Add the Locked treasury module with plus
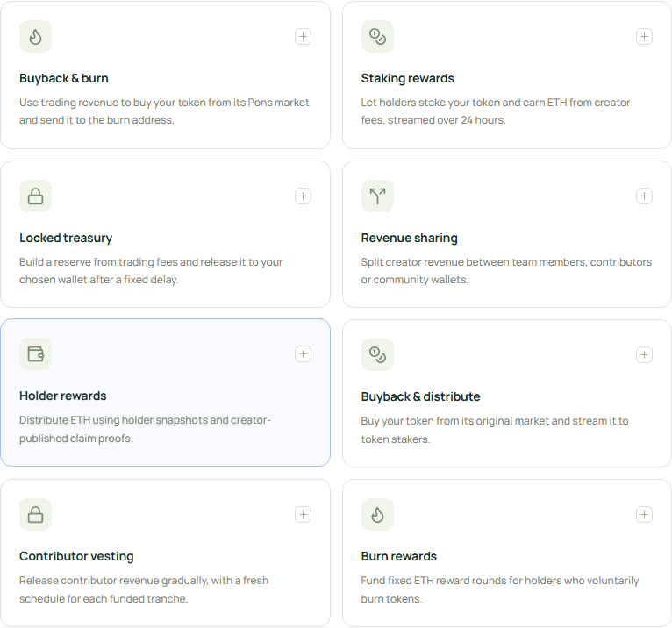672x628 pixels. 303,196
